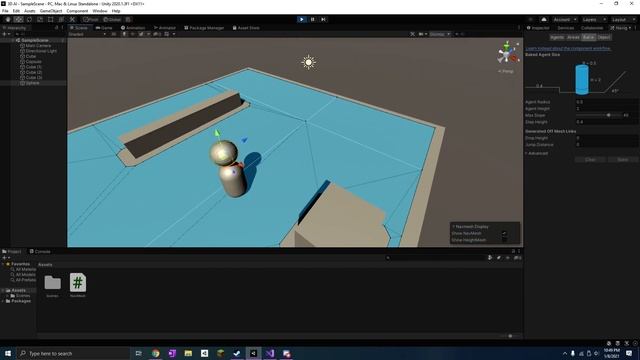
Task: Select the Bake navigation button
Action: [x=589, y=37]
